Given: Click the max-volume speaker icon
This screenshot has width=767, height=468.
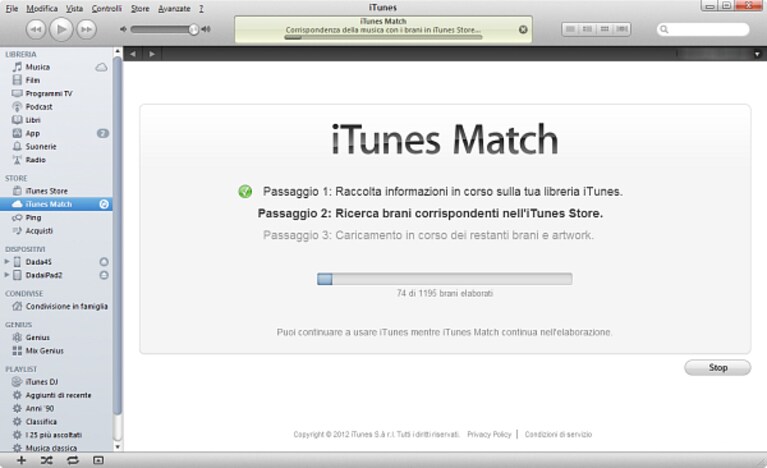Looking at the screenshot, I should tap(206, 29).
